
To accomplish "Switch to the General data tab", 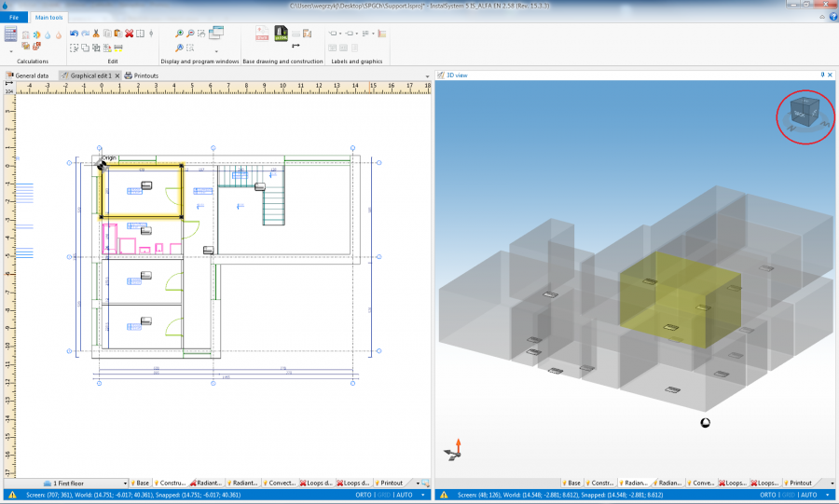I will 30,75.
